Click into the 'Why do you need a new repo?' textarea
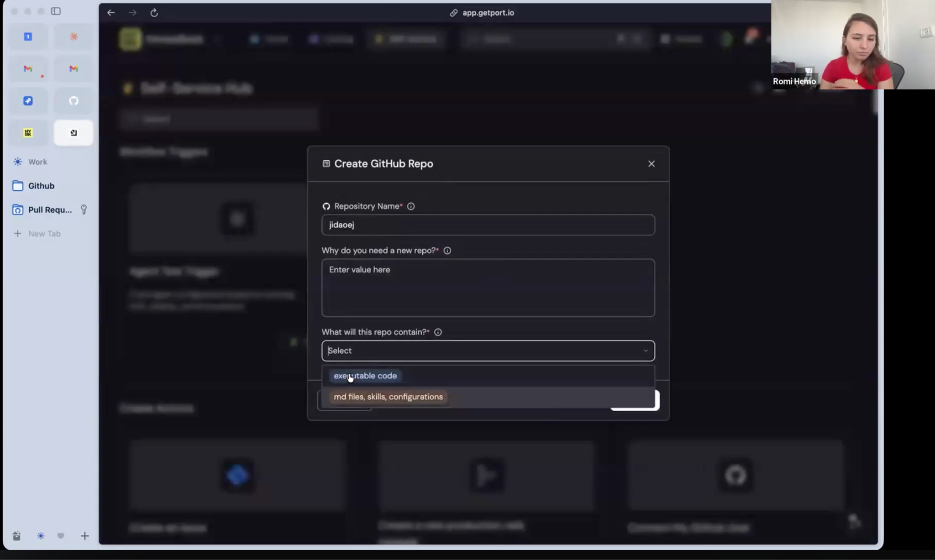 (488, 288)
